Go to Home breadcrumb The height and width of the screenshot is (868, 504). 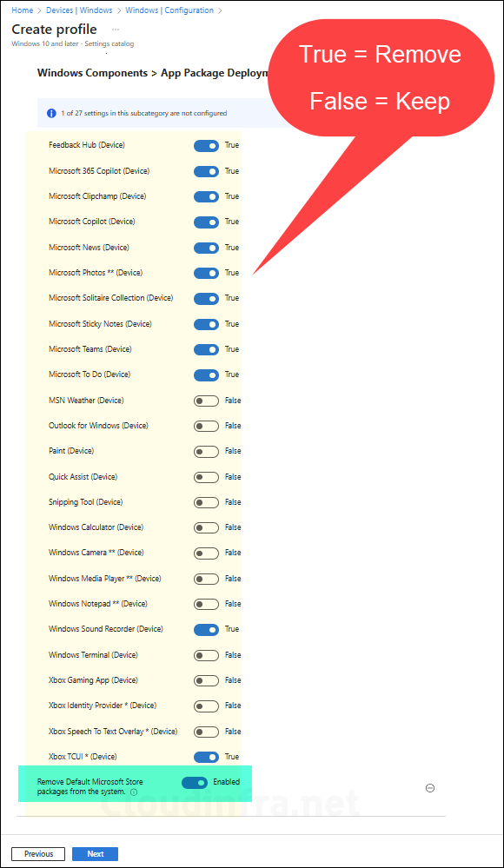[22, 10]
